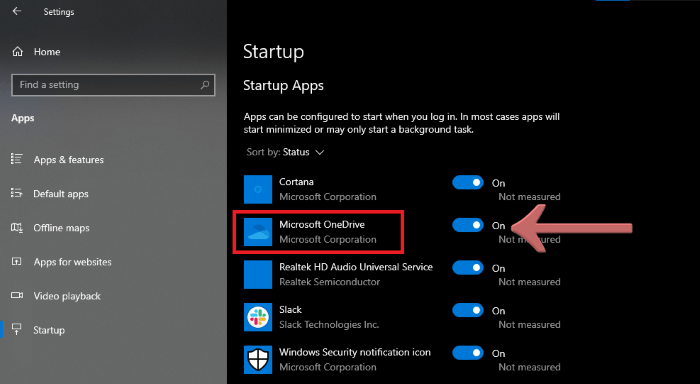The height and width of the screenshot is (384, 700).
Task: Click the Offline maps sidebar icon
Action: click(x=17, y=228)
